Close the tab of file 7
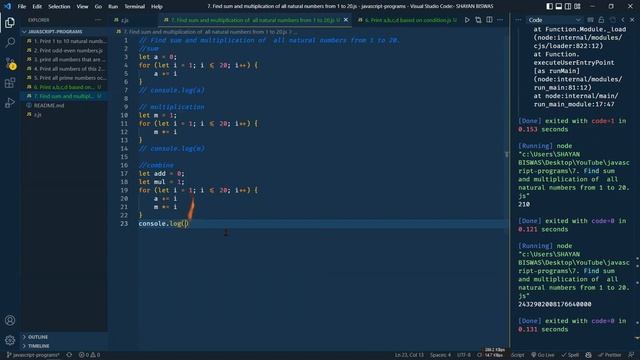Viewport: 640px width, 360px height. click(346, 20)
